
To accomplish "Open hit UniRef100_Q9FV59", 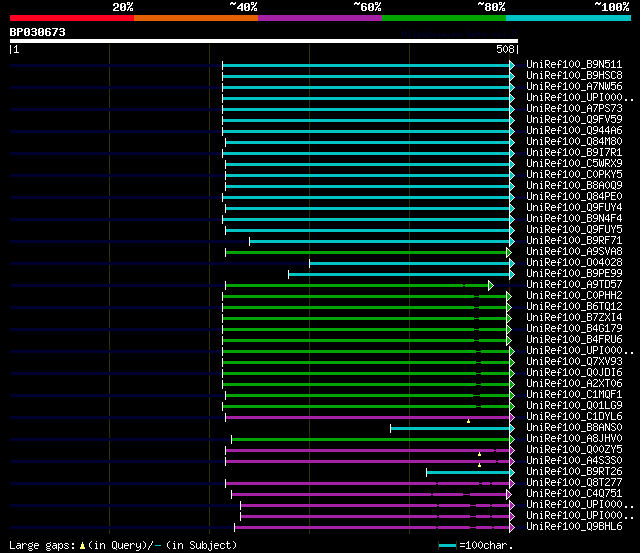I will coord(574,120).
